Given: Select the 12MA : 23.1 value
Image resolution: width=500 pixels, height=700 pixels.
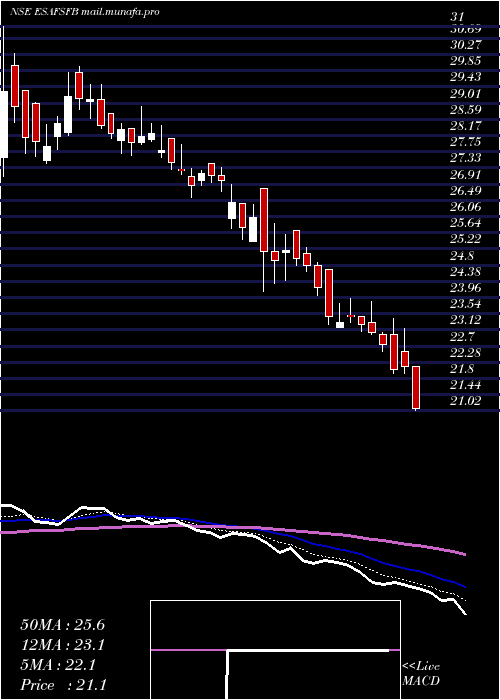Looking at the screenshot, I should click(62, 645).
